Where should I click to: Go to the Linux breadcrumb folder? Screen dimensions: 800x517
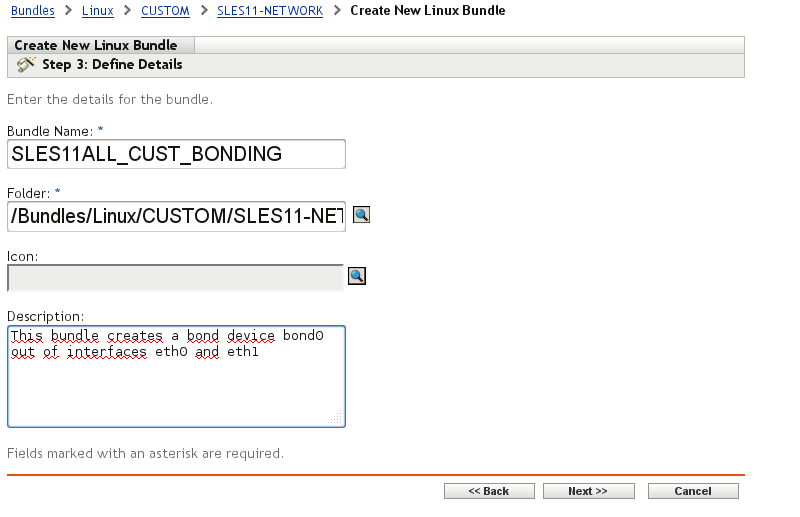pos(97,10)
